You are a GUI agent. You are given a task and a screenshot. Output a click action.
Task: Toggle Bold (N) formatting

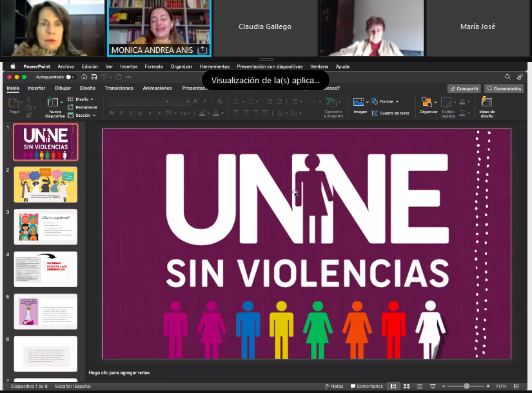(112, 113)
